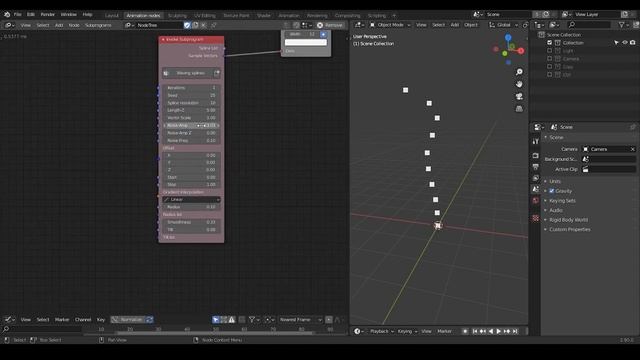Toggle Normalize button in graph editor
Viewport: 640px width, 360px height.
pyautogui.click(x=128, y=320)
